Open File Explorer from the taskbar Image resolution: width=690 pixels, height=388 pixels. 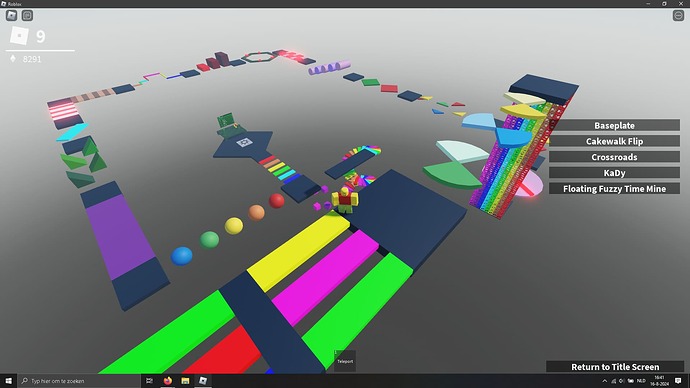point(185,381)
